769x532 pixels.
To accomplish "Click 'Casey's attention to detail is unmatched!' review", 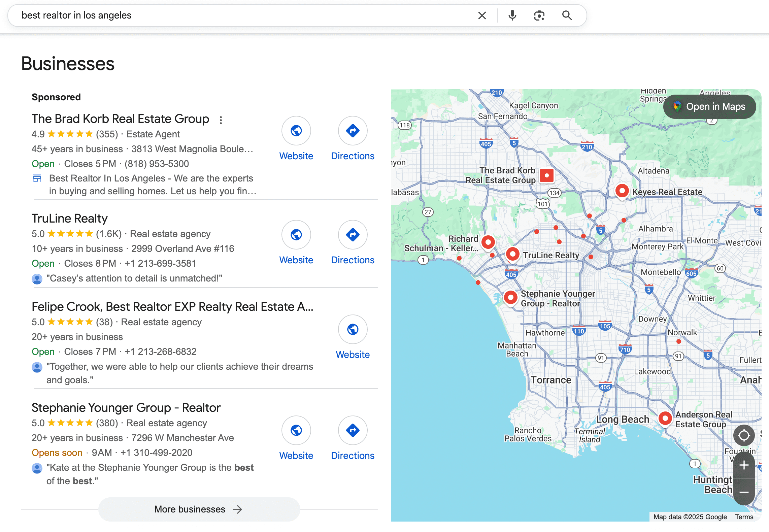I will (134, 278).
